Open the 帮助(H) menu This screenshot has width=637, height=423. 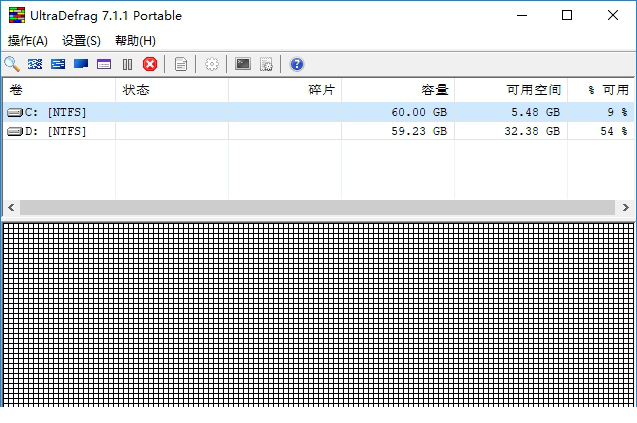pyautogui.click(x=135, y=41)
